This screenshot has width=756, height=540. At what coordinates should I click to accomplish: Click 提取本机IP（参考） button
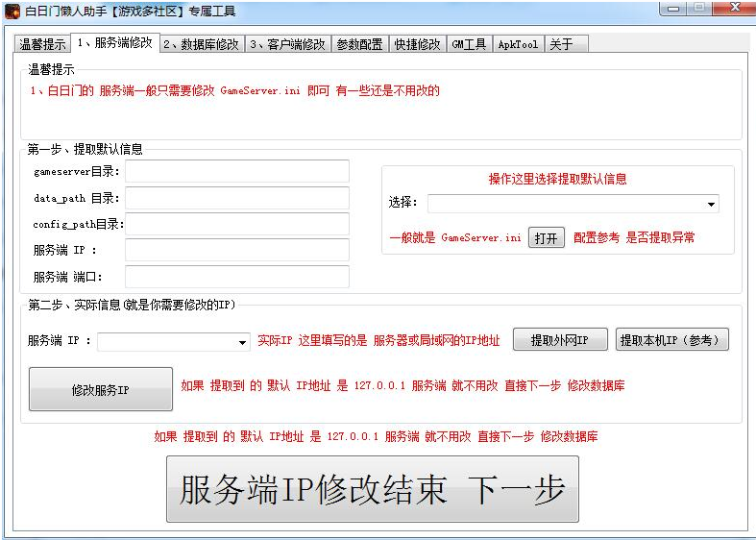click(672, 340)
